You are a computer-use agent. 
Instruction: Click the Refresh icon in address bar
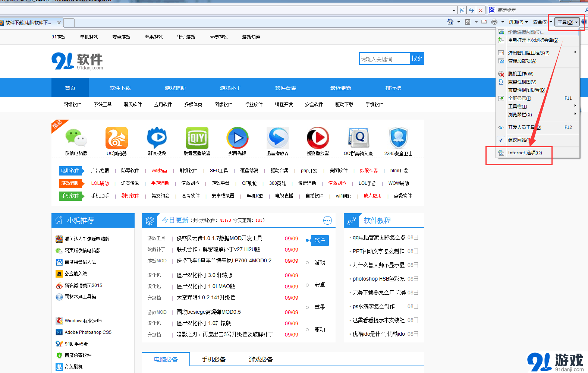(471, 10)
